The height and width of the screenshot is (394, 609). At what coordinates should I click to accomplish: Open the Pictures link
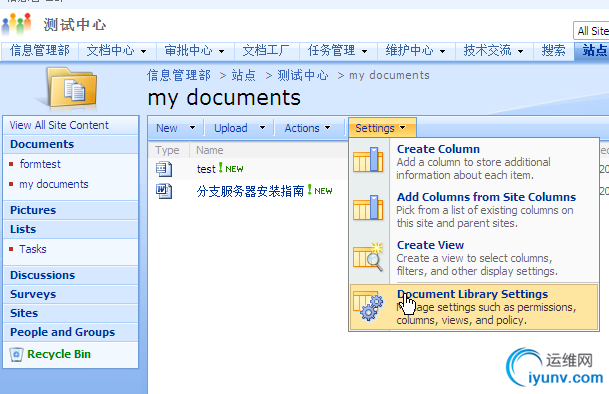tap(33, 210)
